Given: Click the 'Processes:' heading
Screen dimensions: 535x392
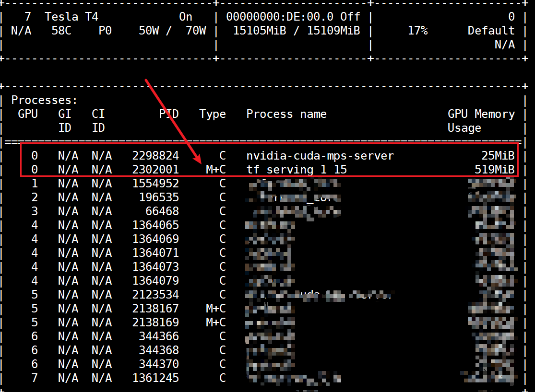Looking at the screenshot, I should pos(44,100).
